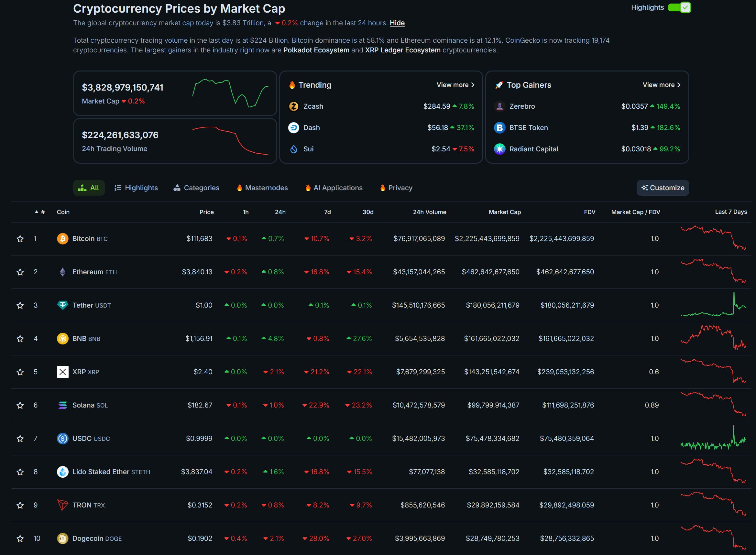Click the Zcash icon in Trending
Screen dimensions: 756x555
coord(293,106)
